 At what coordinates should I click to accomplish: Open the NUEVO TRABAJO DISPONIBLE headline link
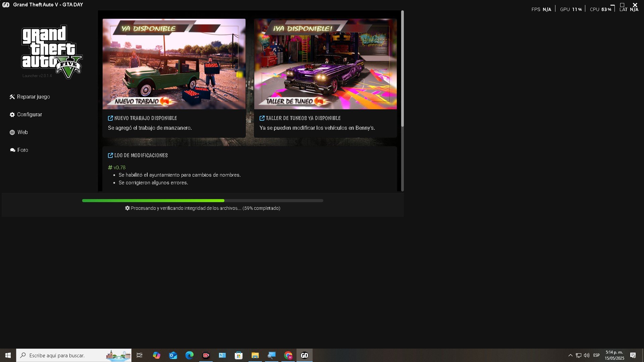tap(146, 118)
